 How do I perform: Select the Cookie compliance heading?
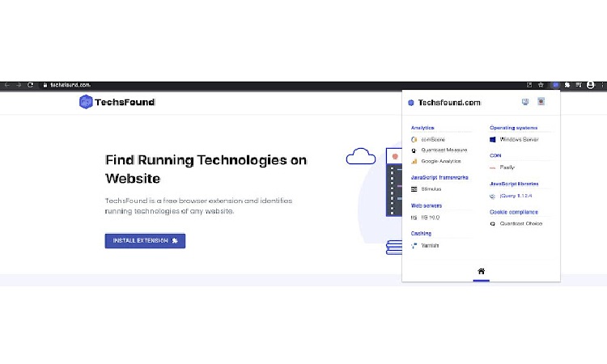click(514, 212)
